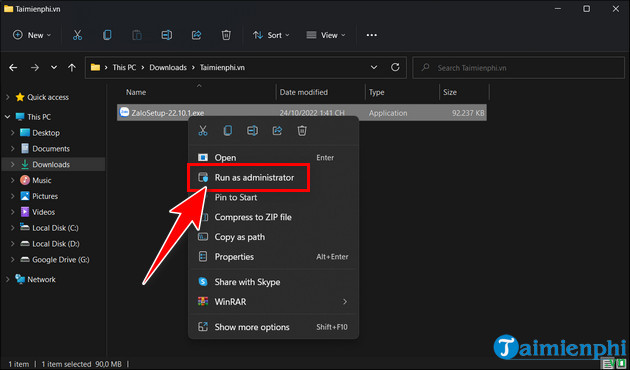Open the New item dropdown
The height and width of the screenshot is (370, 630).
tap(32, 35)
